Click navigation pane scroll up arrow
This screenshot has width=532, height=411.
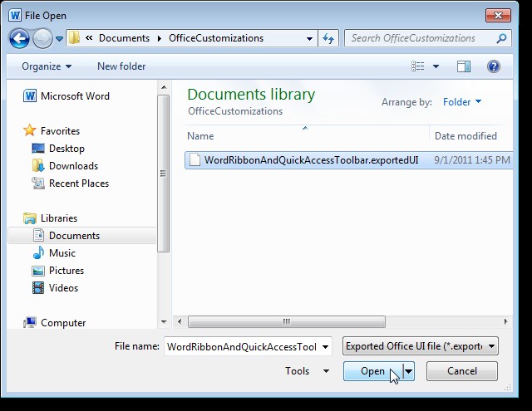pos(164,87)
